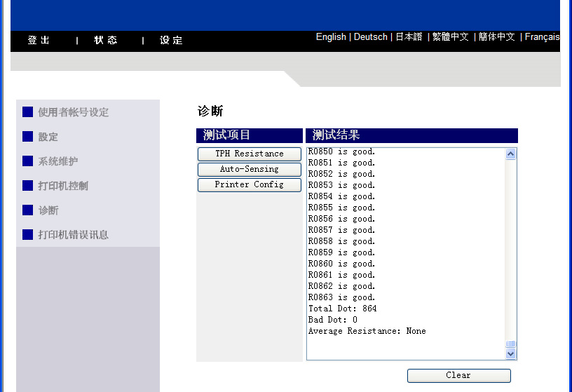
Task: Open the 設定 sidebar section
Action: 48,137
